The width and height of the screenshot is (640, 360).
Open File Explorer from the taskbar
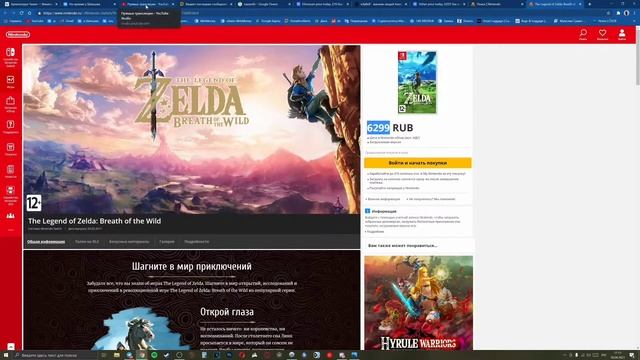(x=117, y=356)
